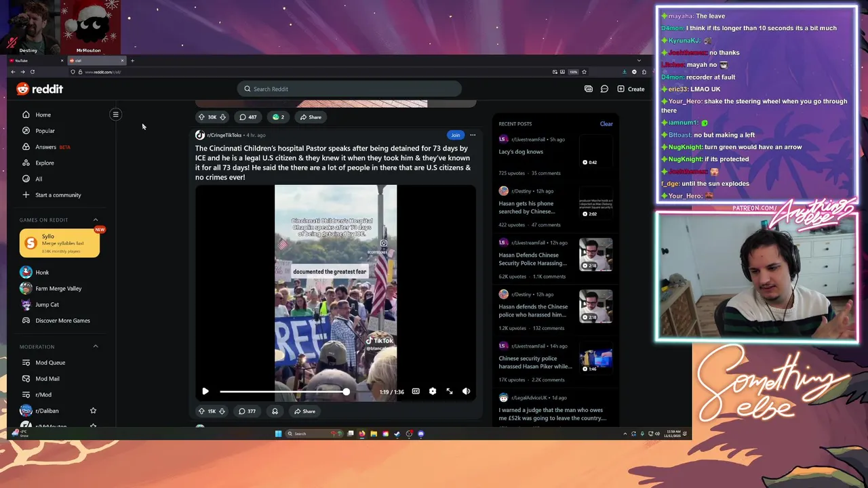Image resolution: width=868 pixels, height=488 pixels.
Task: Bookmark this page with star icon
Action: (x=584, y=72)
